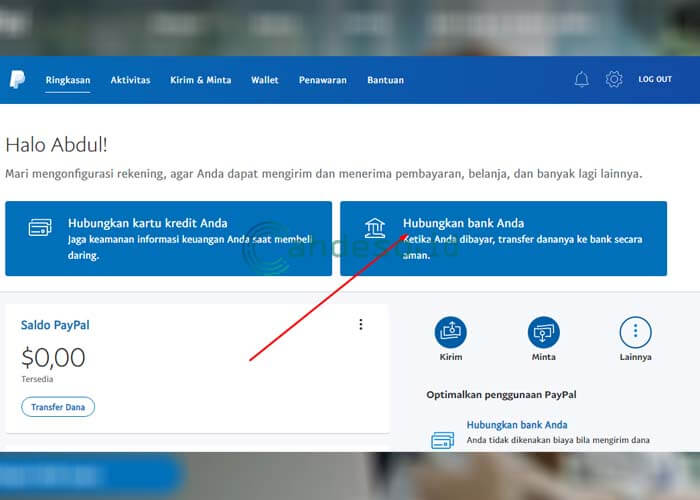Image resolution: width=700 pixels, height=500 pixels.
Task: Open the three-dot menu of Saldo PayPal
Action: [361, 325]
